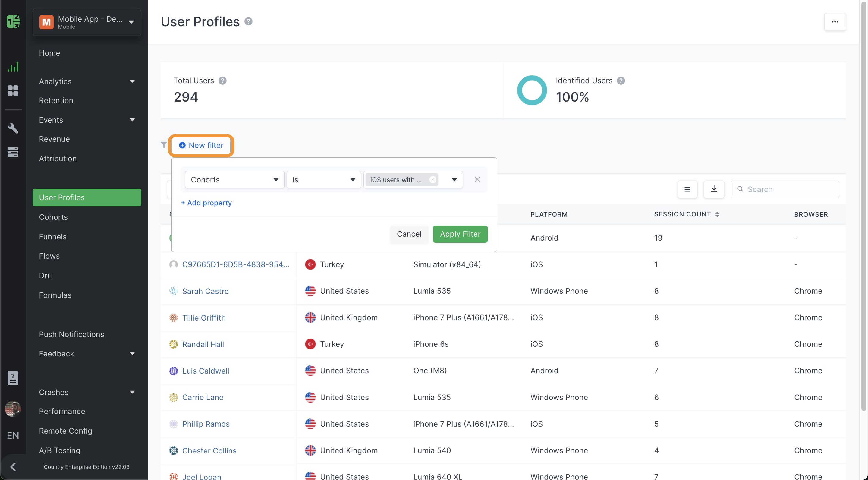Open the analytics bar chart sidebar icon

tap(13, 67)
